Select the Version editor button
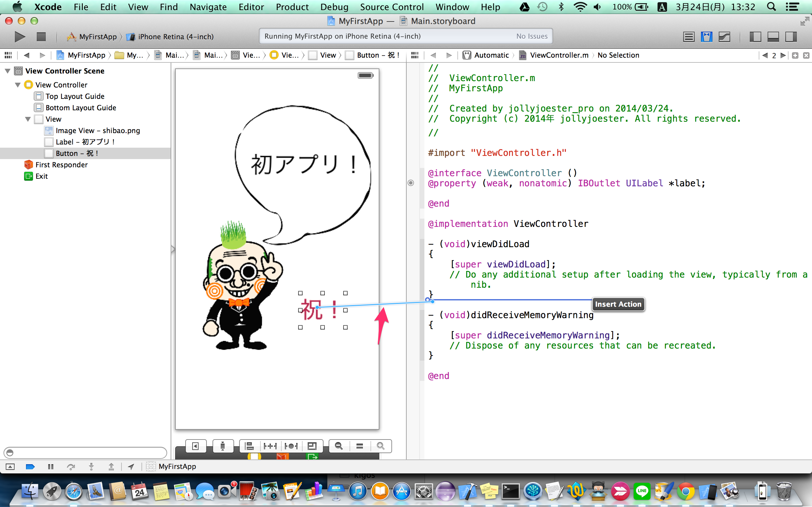812x507 pixels. coord(724,36)
